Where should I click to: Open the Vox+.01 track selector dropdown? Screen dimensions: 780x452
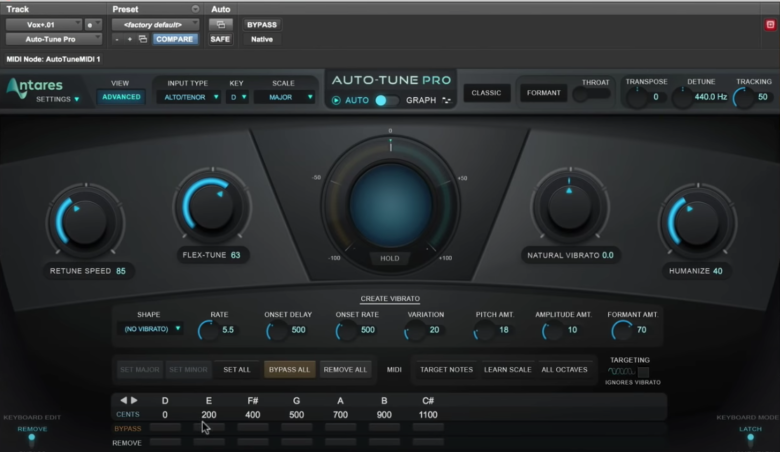(44, 24)
